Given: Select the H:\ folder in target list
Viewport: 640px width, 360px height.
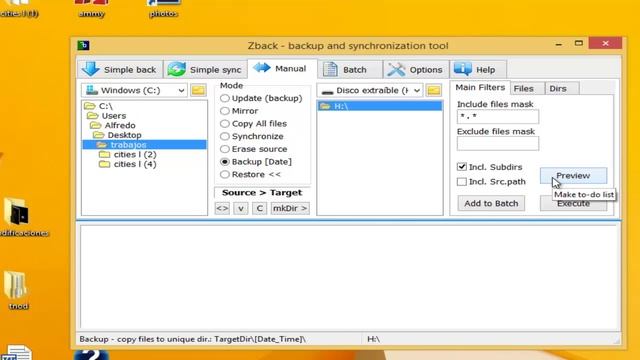Looking at the screenshot, I should point(380,106).
